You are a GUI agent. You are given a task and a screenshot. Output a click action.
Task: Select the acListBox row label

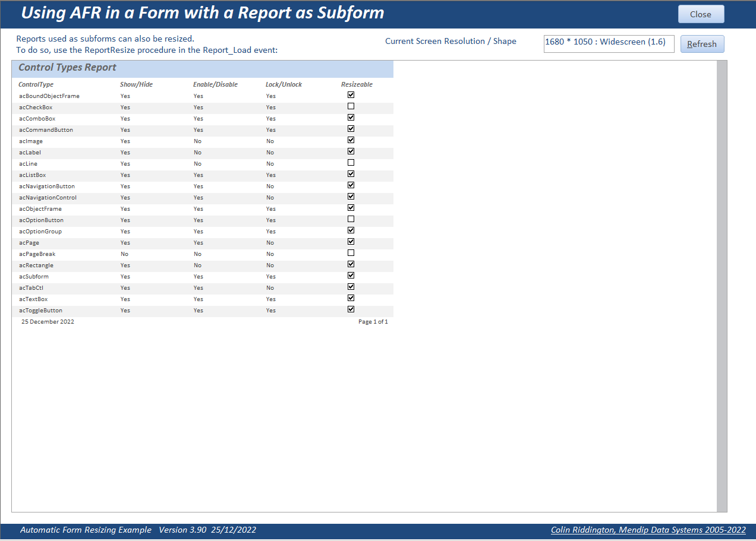click(32, 175)
